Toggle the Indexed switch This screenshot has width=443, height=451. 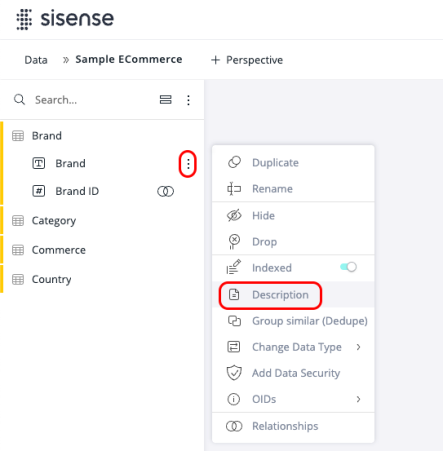click(x=348, y=267)
